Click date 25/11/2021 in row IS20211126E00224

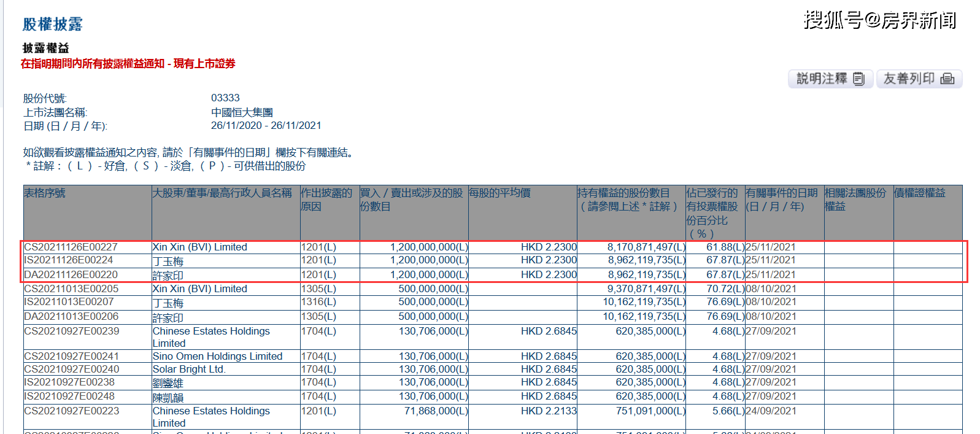pos(771,260)
